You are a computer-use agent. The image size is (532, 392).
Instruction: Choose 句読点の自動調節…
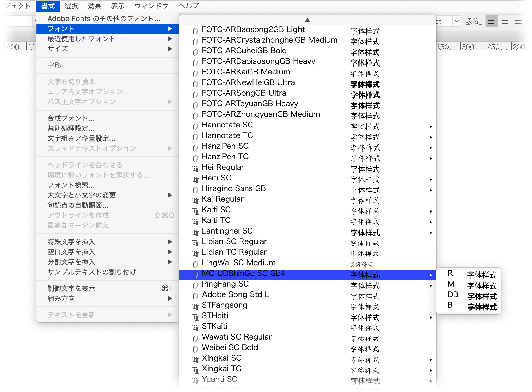(x=107, y=205)
